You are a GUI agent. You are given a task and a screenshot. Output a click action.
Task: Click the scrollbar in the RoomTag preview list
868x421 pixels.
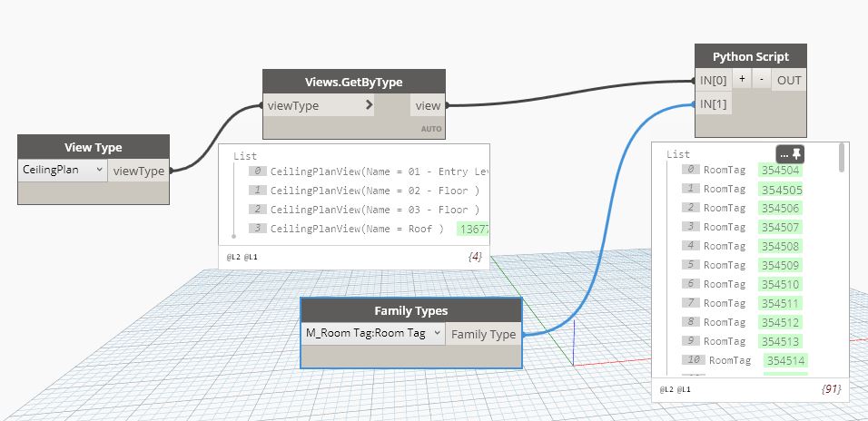point(842,158)
